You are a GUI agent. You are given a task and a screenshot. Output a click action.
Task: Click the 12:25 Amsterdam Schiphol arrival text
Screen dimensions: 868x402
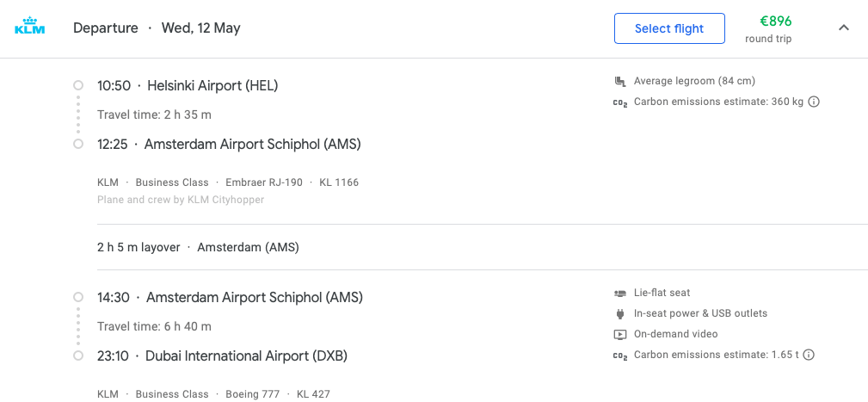[x=229, y=145]
